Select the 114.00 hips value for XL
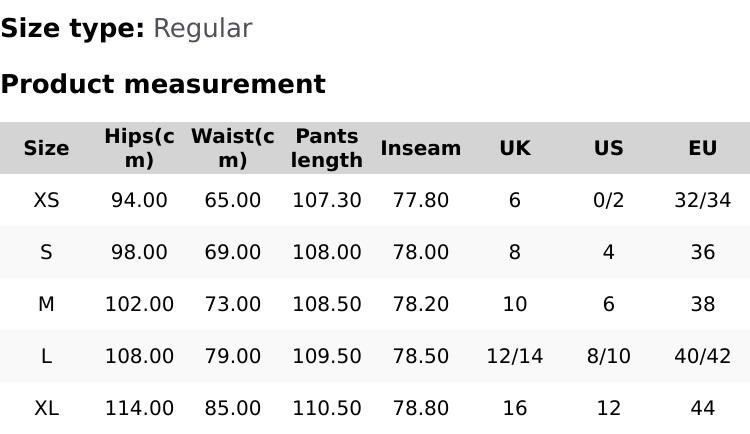This screenshot has width=750, height=434. pos(139,408)
